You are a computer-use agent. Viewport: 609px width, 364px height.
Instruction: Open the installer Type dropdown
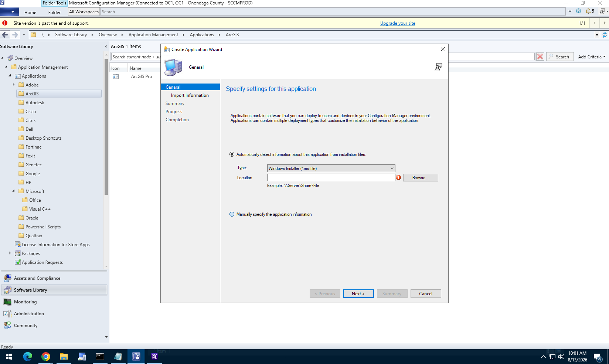pos(331,169)
